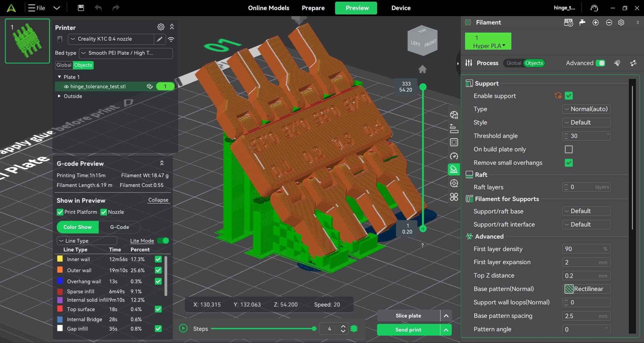Click the filament sync icon in Filament header

pos(568,22)
